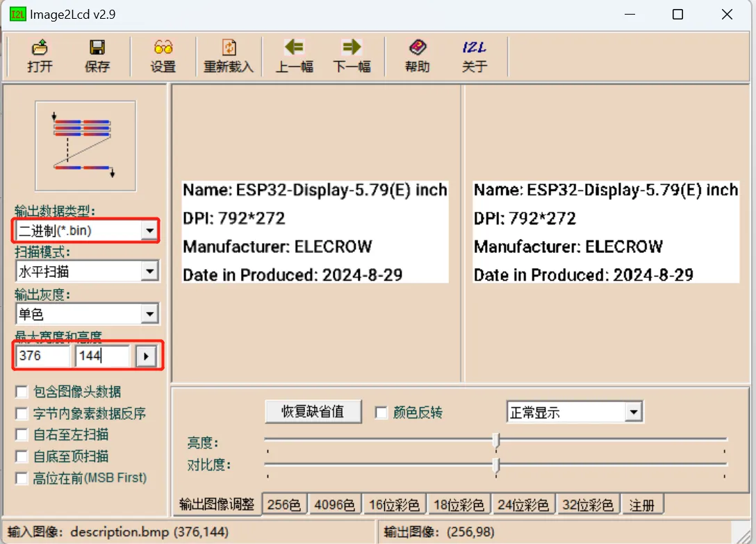Toggle 高位在前 (MSB First) checkbox
This screenshot has height=544, width=756.
[22, 479]
